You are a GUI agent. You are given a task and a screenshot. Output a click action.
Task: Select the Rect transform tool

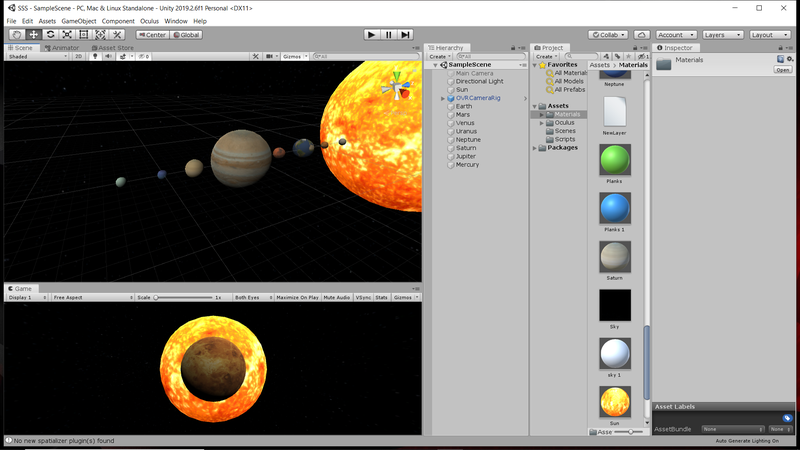(x=84, y=34)
